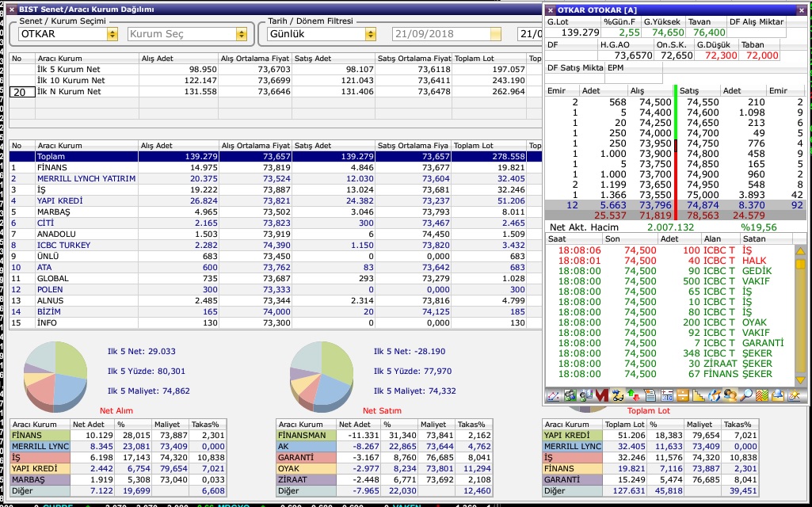Select the Toplam highlighted row

coord(276,156)
